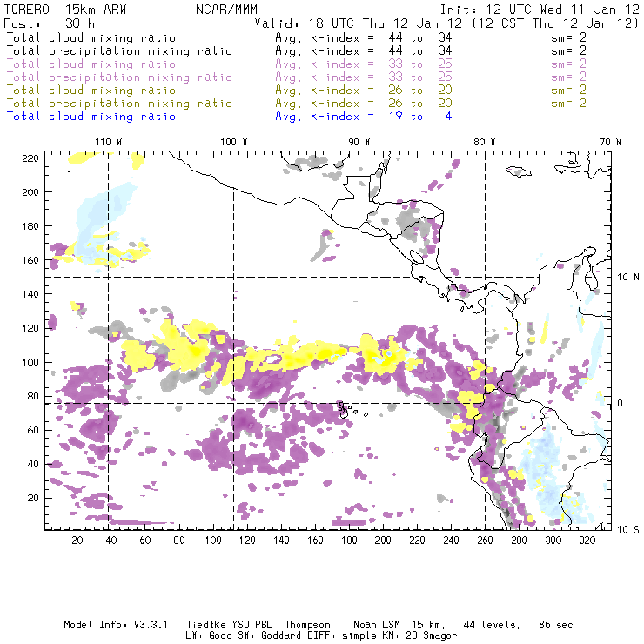Click purple "Avg. k-index = 33 to 25" for cloud row
The width and height of the screenshot is (644, 644).
(x=364, y=64)
